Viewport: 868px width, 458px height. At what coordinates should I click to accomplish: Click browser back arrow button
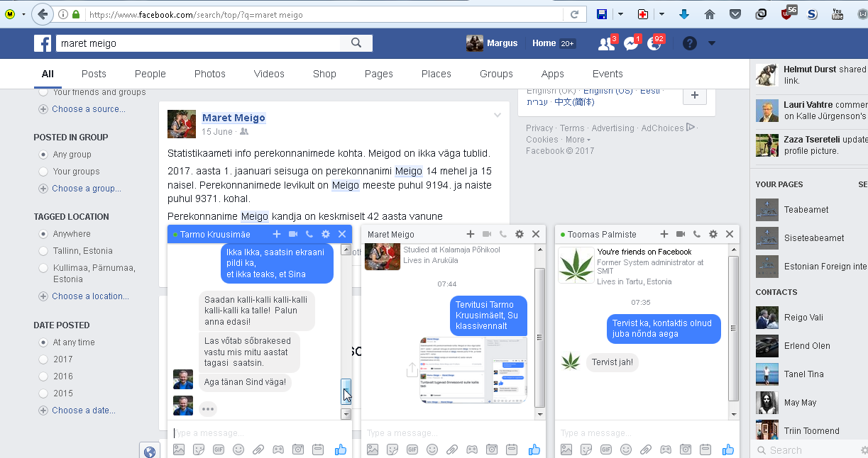point(43,14)
